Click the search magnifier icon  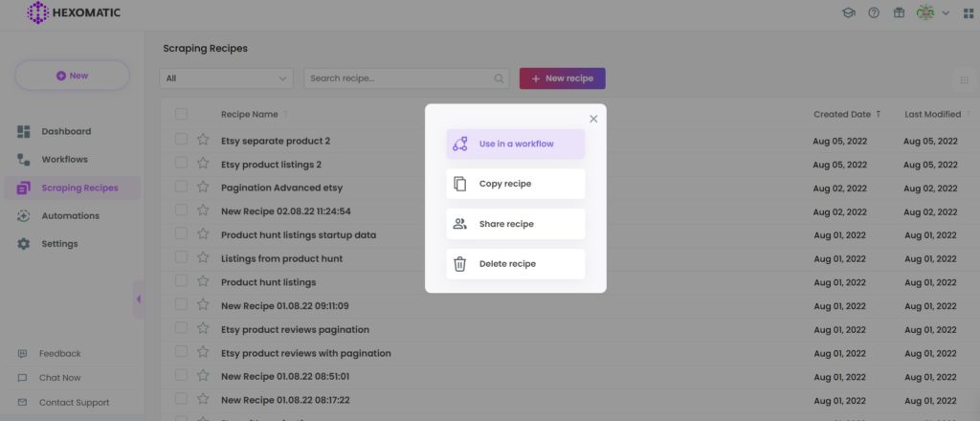[499, 78]
